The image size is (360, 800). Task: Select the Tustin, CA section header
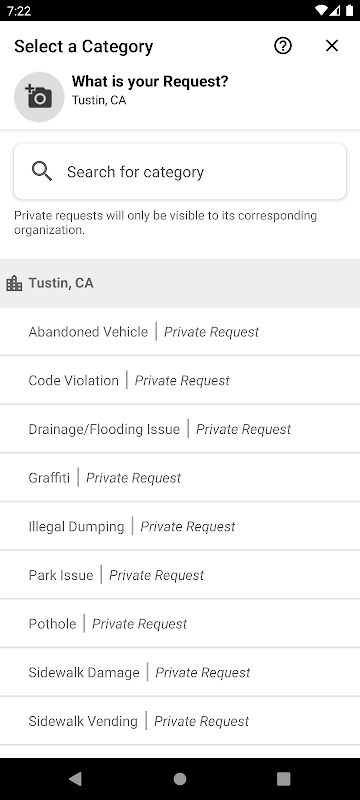pos(180,283)
